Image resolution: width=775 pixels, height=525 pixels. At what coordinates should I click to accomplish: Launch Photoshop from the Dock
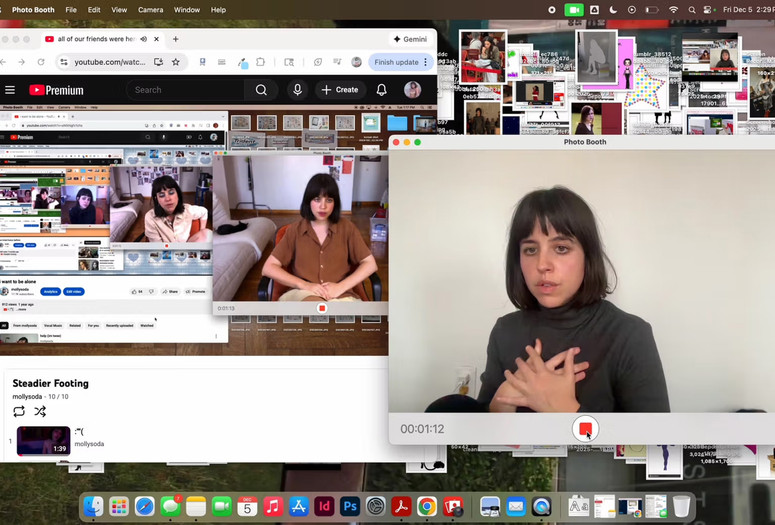(x=350, y=507)
